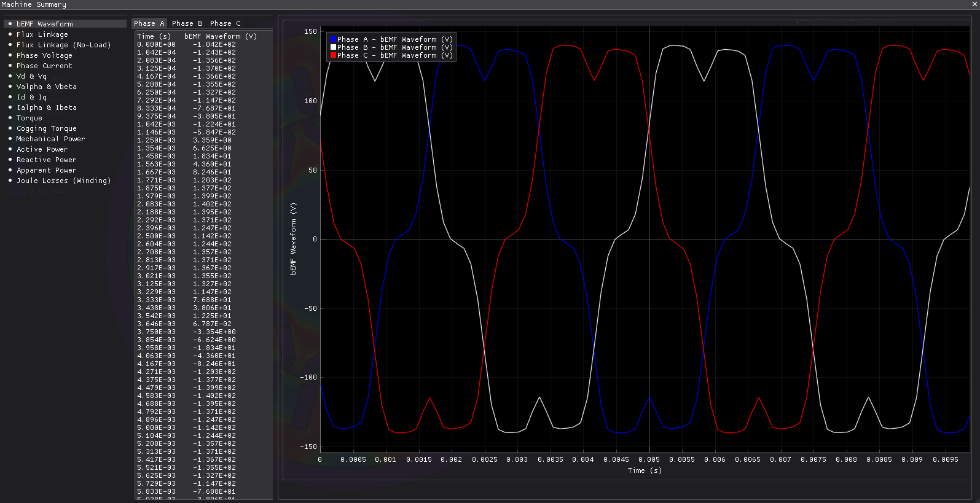Screen dimensions: 980x503
Task: Select time cell 5.000E-03
Action: [x=156, y=427]
